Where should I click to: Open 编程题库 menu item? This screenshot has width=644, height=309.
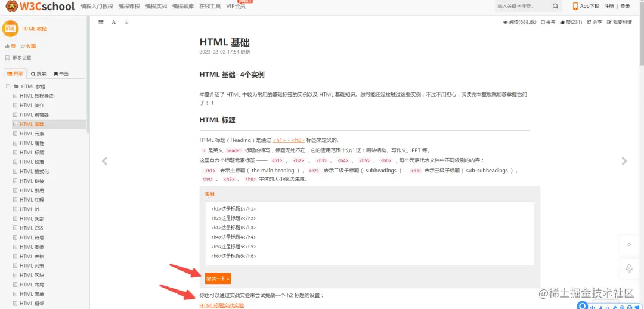tap(183, 6)
